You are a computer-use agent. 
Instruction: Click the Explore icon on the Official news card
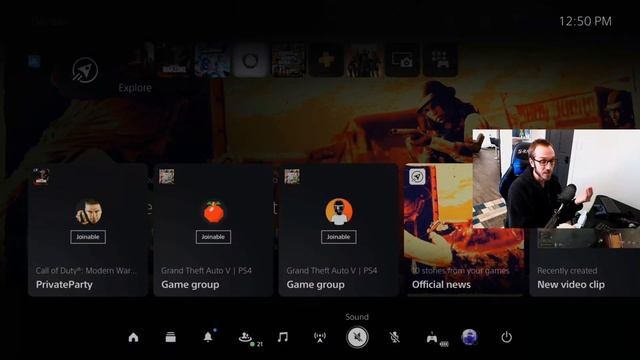[x=417, y=177]
